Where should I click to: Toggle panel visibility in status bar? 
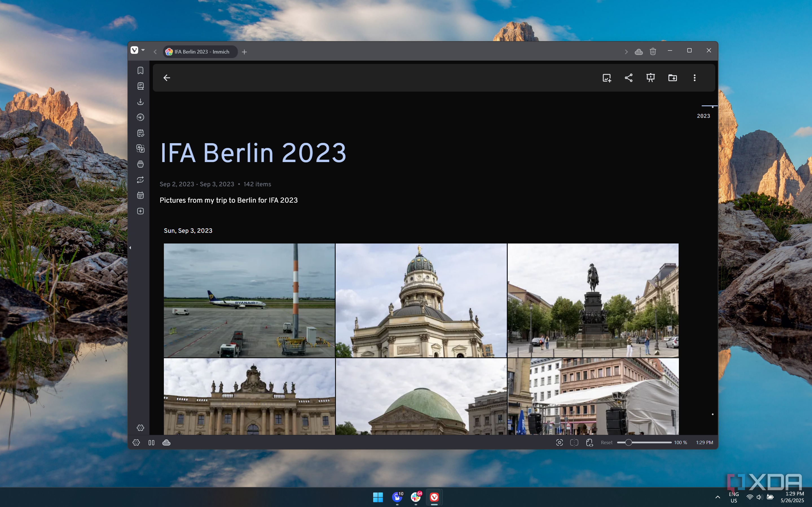[151, 442]
